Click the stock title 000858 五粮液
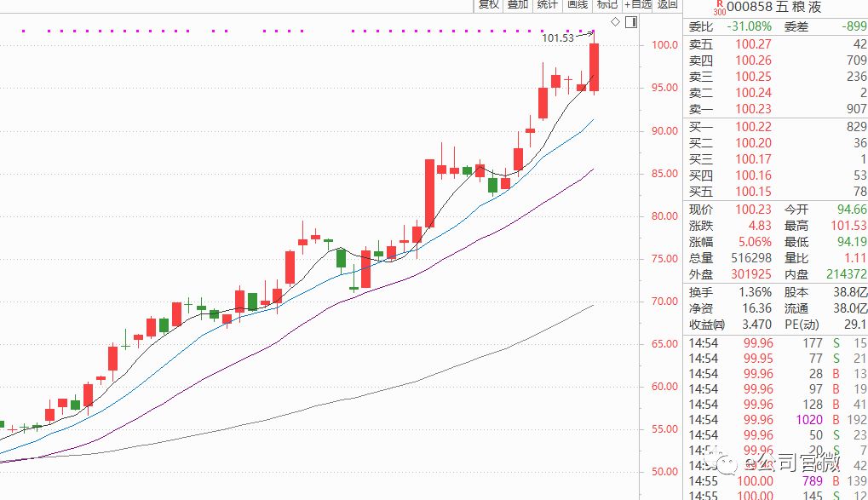This screenshot has width=868, height=500. (x=774, y=7)
